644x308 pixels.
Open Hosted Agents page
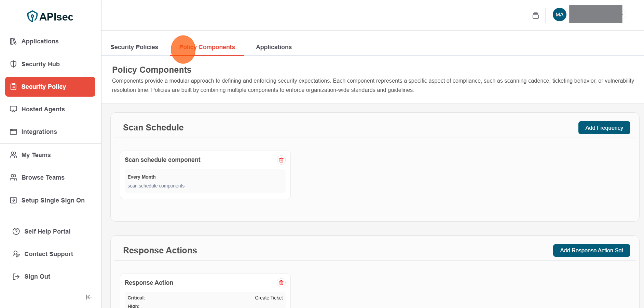pyautogui.click(x=43, y=109)
